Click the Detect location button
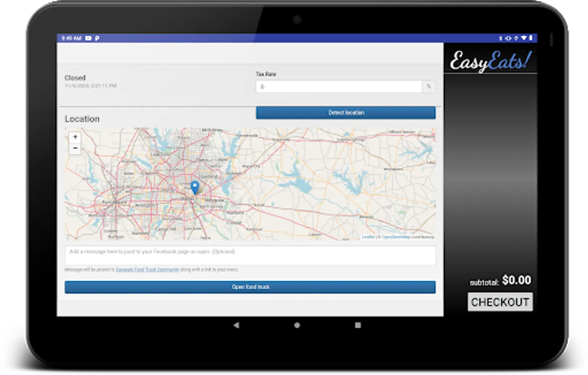Image resolution: width=588 pixels, height=375 pixels. (346, 112)
